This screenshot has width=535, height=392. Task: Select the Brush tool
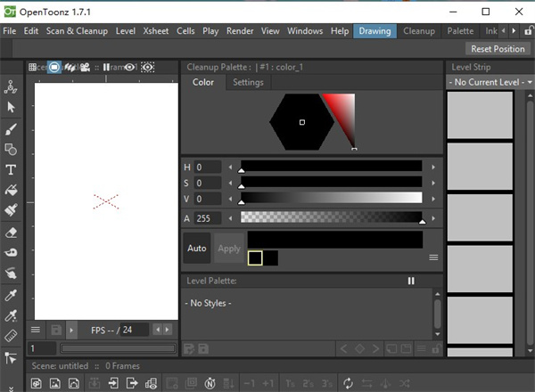pos(12,128)
